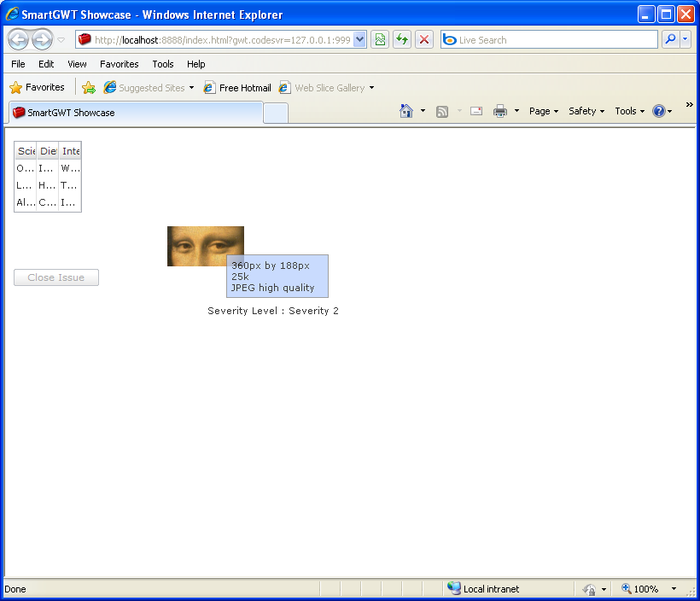Open the Edit menu

pos(46,64)
